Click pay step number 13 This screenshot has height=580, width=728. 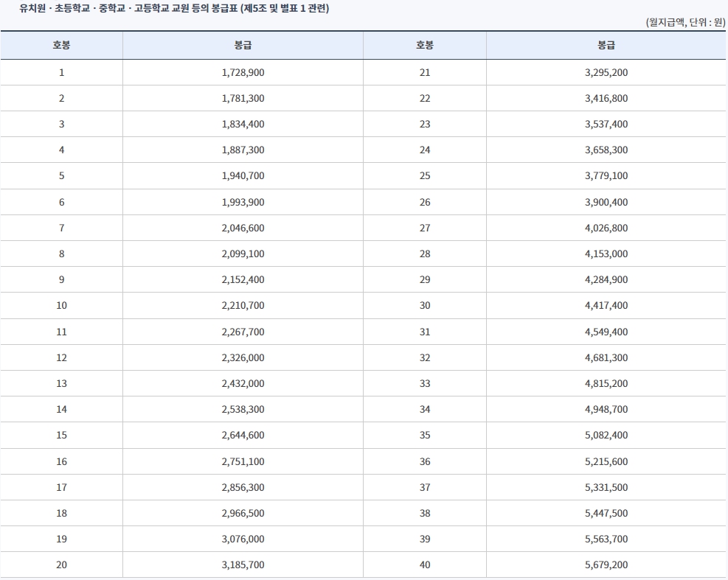click(61, 383)
